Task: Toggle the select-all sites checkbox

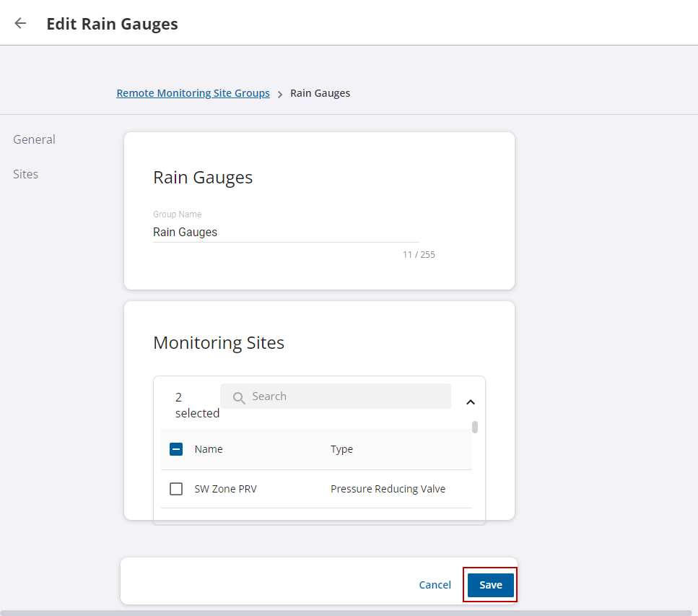Action: point(176,449)
